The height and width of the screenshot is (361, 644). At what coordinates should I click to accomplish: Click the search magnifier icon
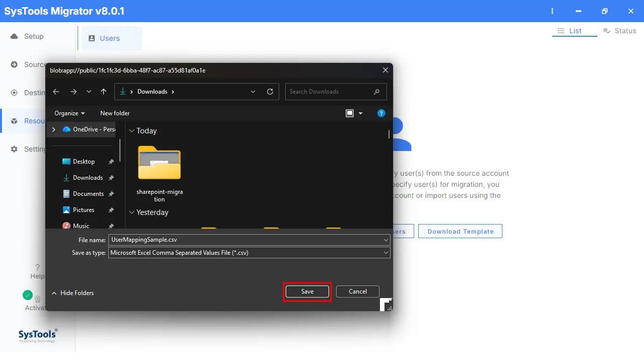click(376, 92)
